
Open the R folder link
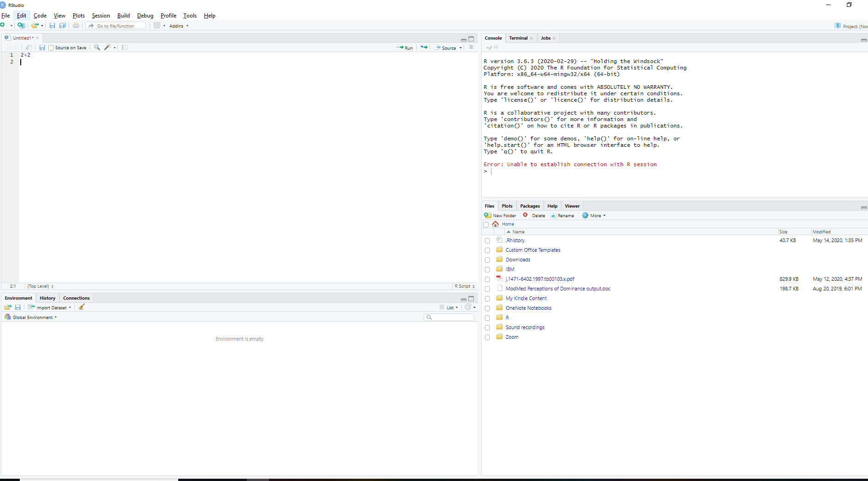(507, 318)
